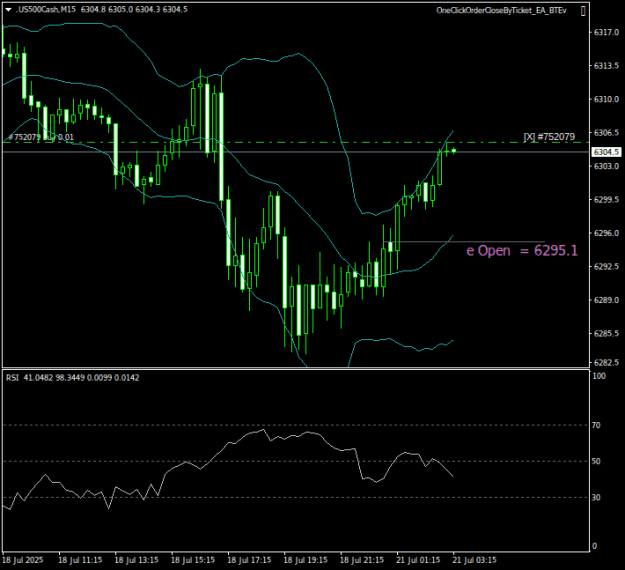Click the 6310.0 price scale value
625x570 pixels.
pyautogui.click(x=606, y=99)
